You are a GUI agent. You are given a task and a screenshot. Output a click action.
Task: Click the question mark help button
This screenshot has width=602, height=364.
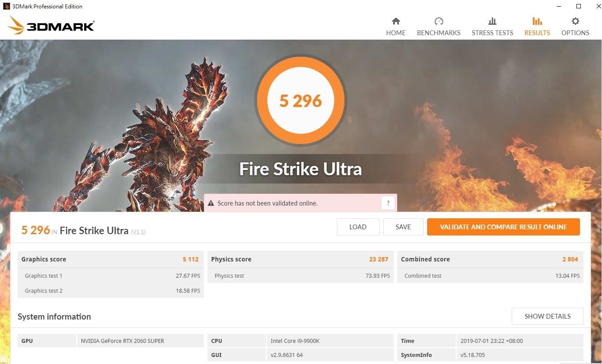[x=388, y=203]
